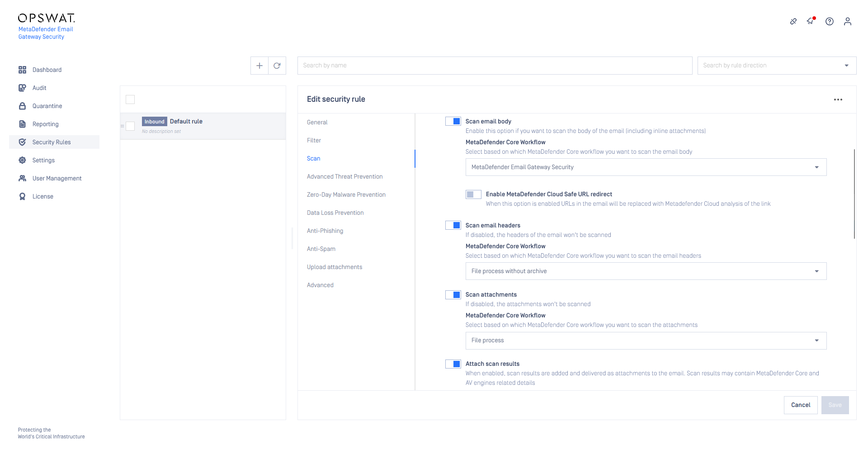Click the Search by name field
Screen dimensions: 868x454
tap(495, 66)
